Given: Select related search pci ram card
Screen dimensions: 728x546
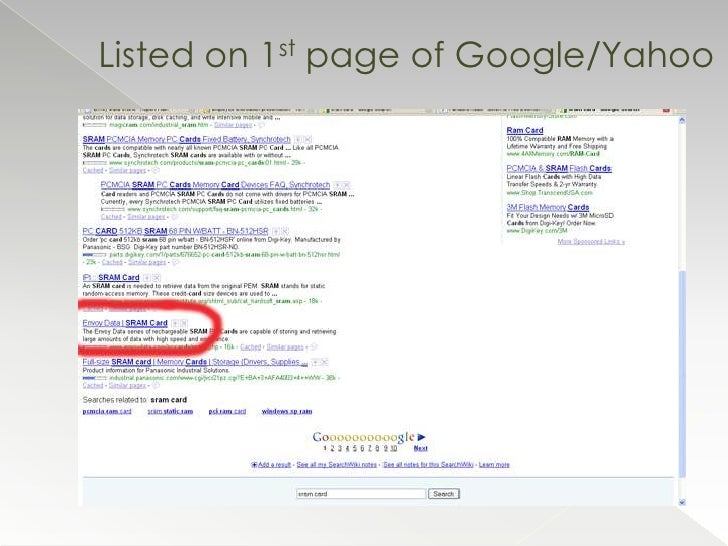Looking at the screenshot, I should [x=227, y=411].
